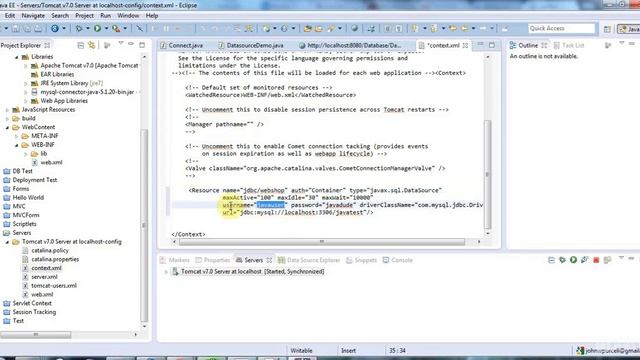Switch to the Console tab
Image resolution: width=640 pixels, height=360 pixels.
[x=398, y=260]
